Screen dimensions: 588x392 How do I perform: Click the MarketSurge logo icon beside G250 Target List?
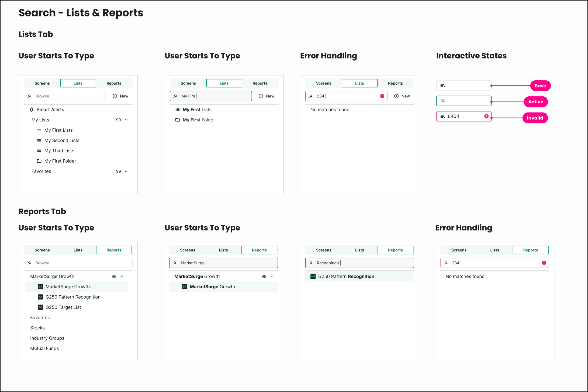40,307
